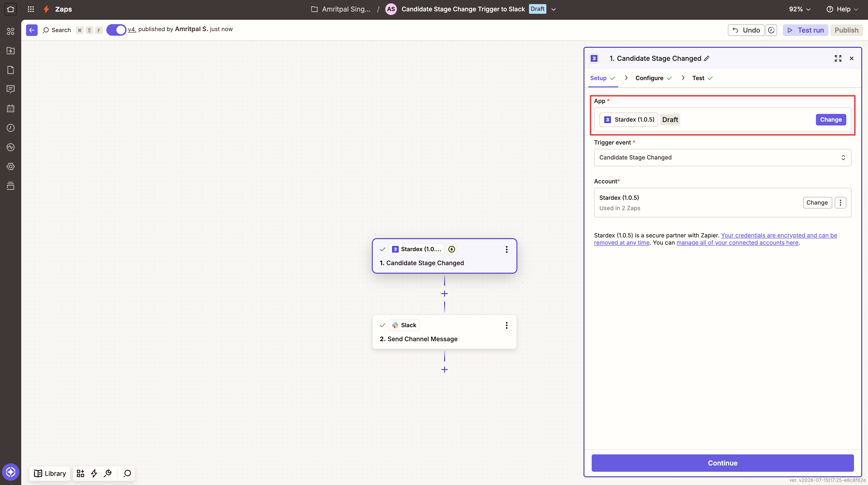Open Zap history clock icon in sidebar
This screenshot has height=485, width=868.
tap(10, 128)
